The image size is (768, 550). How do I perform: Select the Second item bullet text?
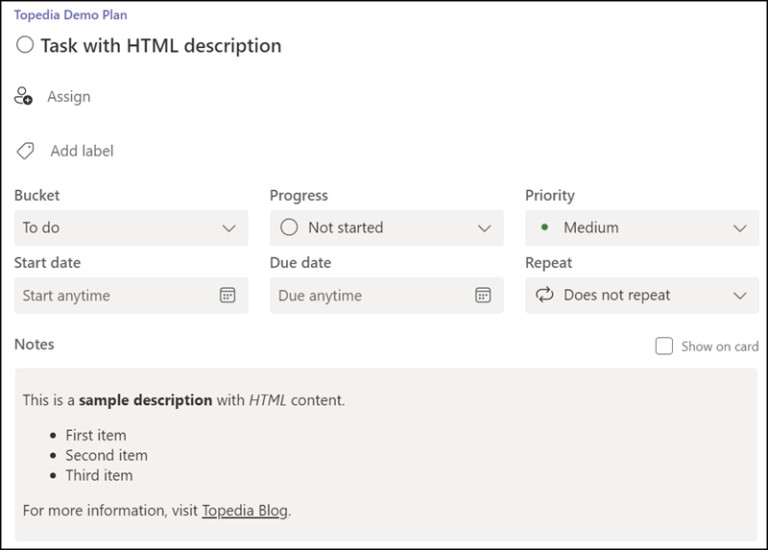(x=106, y=455)
